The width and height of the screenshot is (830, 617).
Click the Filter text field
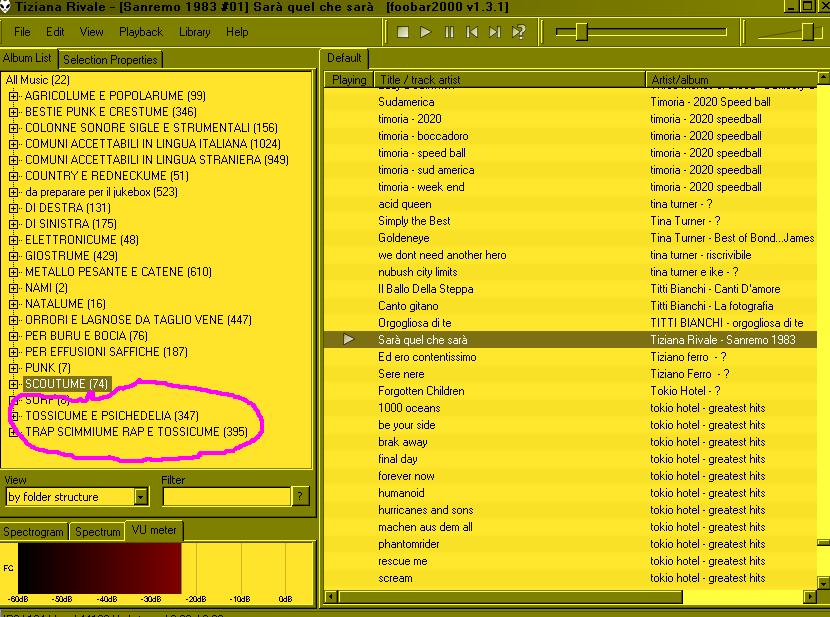tap(227, 497)
